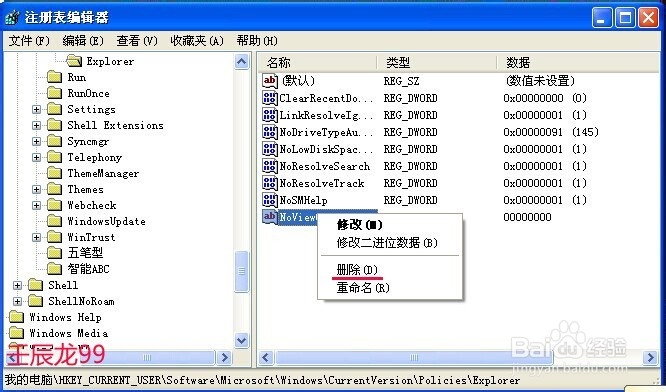Screen dimensions: 666x392
Task: Click the Shell Extensions folder icon
Action: pyautogui.click(x=54, y=125)
